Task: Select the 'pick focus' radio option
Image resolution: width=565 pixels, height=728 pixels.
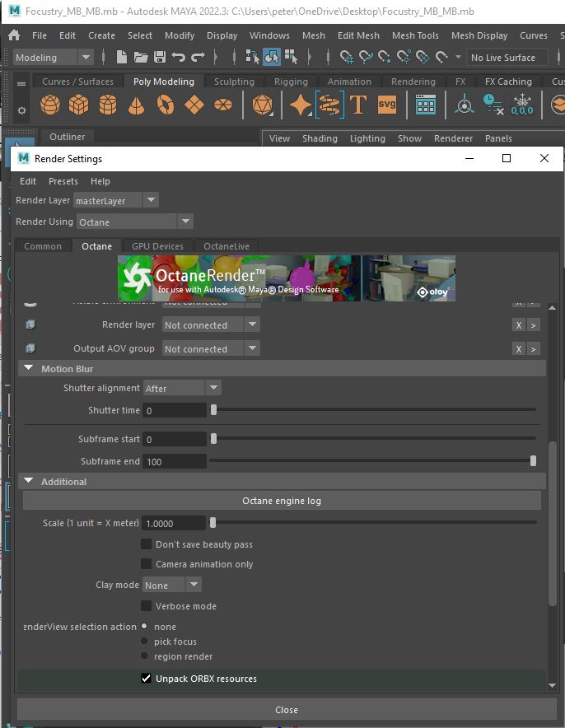Action: click(x=144, y=642)
